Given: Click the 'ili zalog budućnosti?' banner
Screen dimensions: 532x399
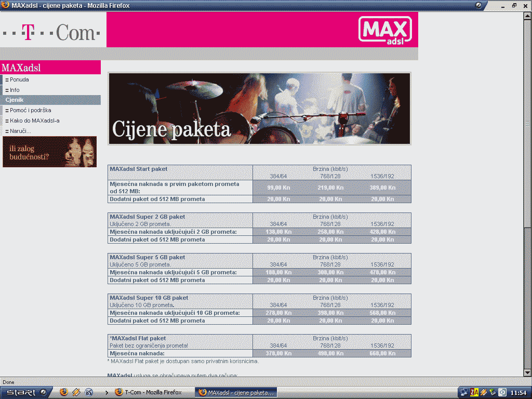Looking at the screenshot, I should 49,152.
